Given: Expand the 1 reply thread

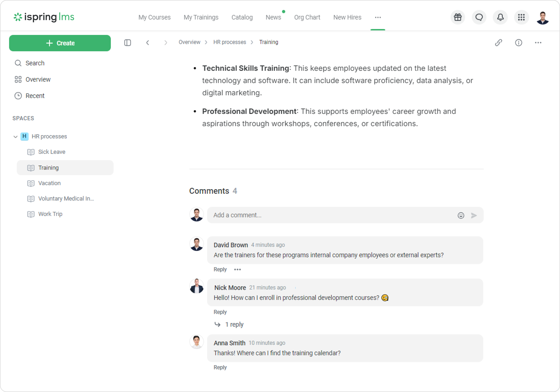Looking at the screenshot, I should coord(234,325).
